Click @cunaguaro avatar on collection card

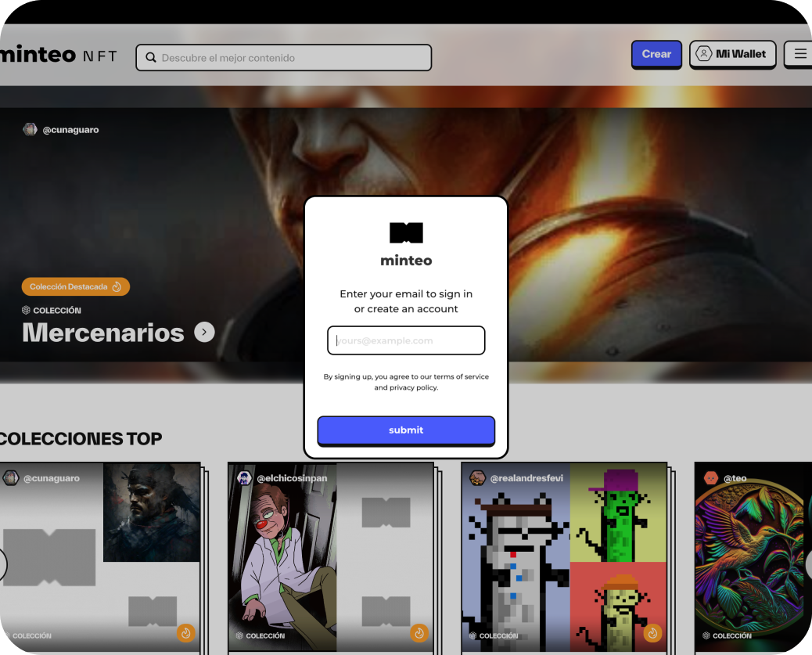[x=11, y=478]
